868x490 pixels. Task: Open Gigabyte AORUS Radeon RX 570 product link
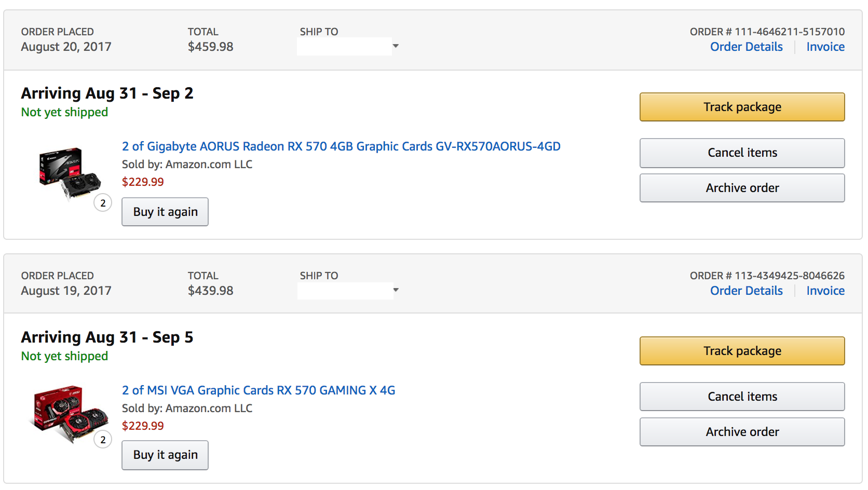pos(341,146)
